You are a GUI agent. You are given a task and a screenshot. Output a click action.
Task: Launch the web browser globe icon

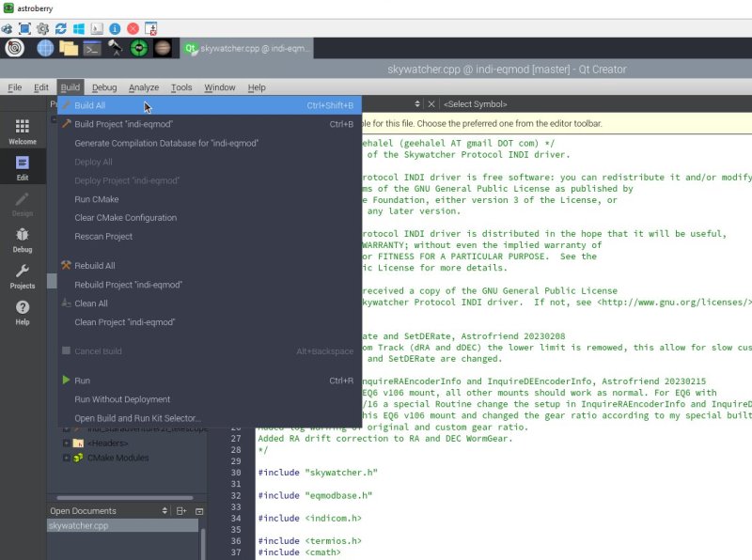pos(45,48)
